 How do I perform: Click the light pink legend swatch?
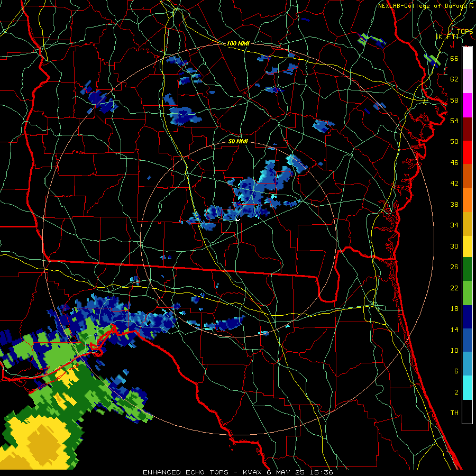467,81
